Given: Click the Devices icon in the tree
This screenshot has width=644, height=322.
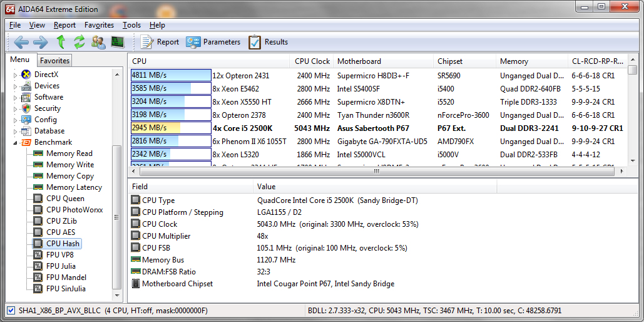Looking at the screenshot, I should click(26, 86).
